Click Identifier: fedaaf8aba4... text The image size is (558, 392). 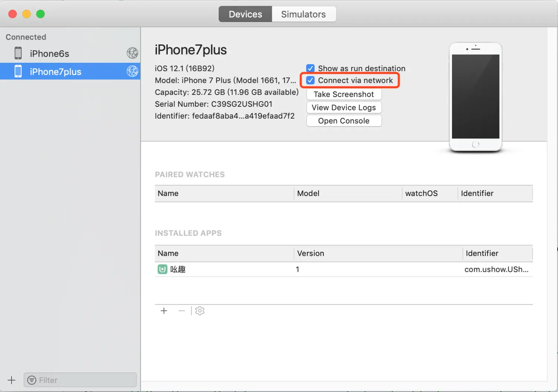click(225, 116)
